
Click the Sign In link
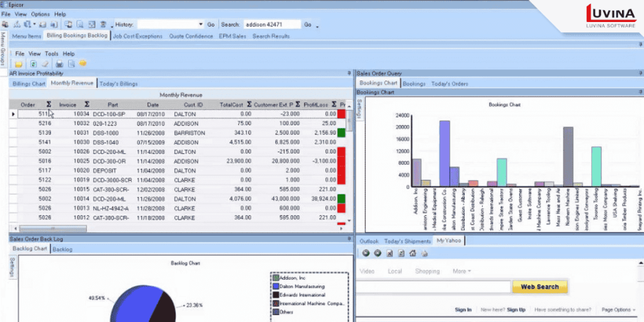tap(463, 309)
